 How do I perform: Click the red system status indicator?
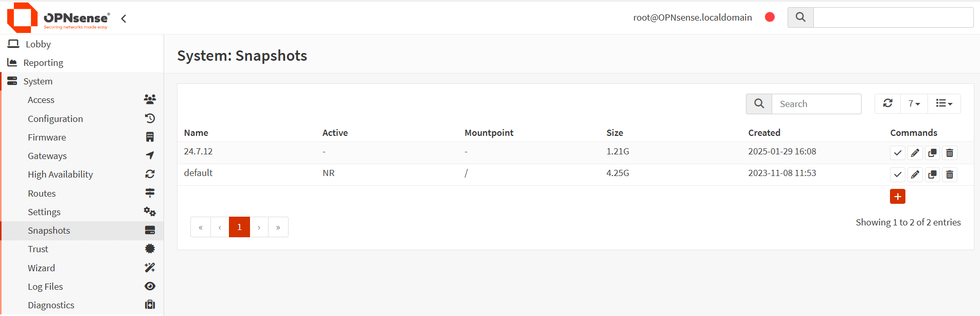tap(770, 17)
